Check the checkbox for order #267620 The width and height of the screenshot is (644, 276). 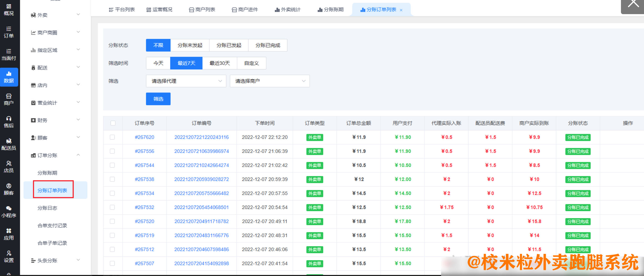coord(113,137)
